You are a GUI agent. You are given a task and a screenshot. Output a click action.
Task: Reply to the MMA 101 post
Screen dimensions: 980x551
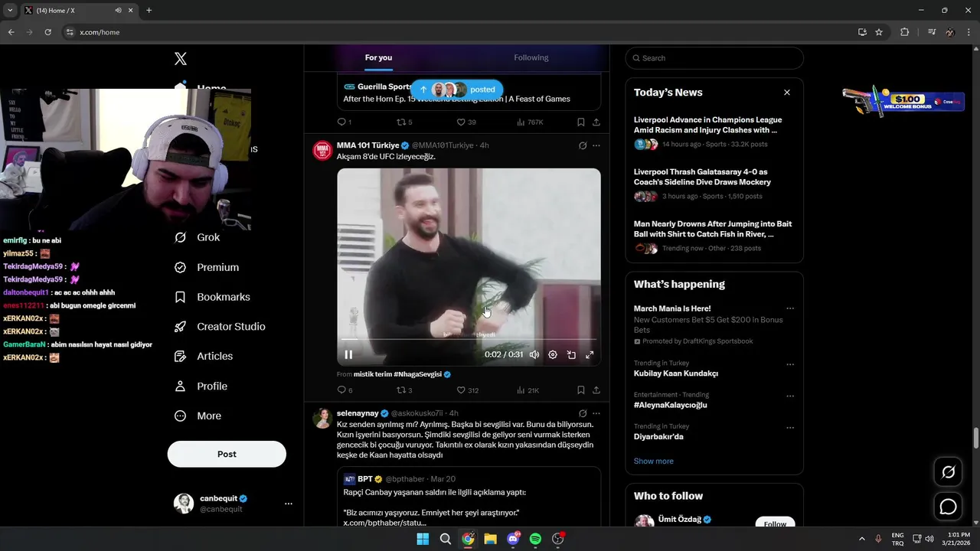pos(345,390)
